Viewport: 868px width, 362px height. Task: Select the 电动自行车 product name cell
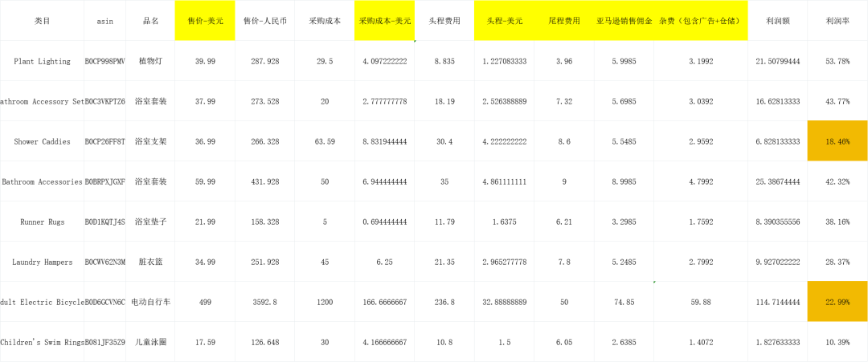click(150, 302)
